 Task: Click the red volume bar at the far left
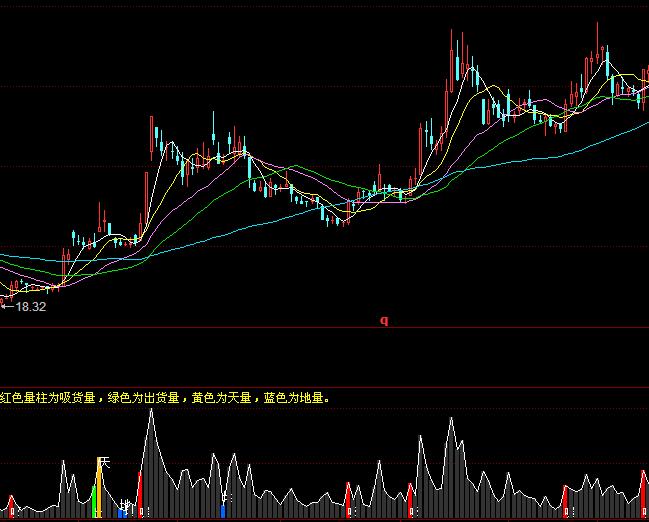click(x=13, y=507)
